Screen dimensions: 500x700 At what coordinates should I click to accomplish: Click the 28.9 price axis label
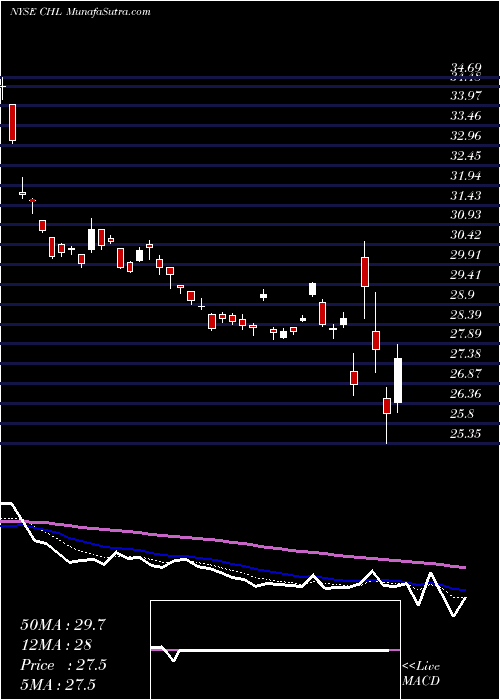[463, 295]
